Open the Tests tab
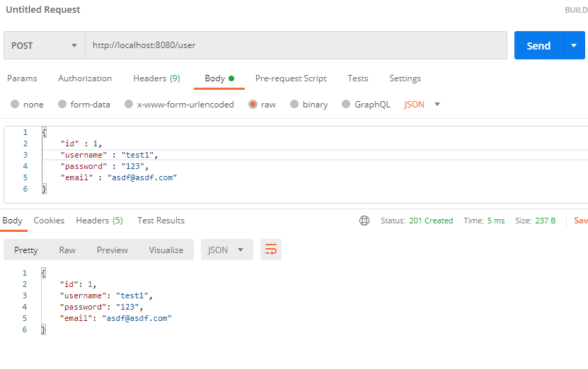This screenshot has height=369, width=588. (358, 78)
